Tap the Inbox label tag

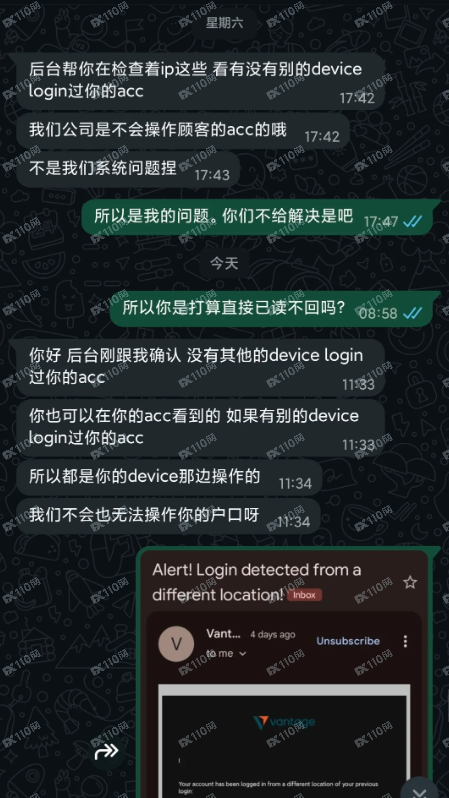pos(304,594)
